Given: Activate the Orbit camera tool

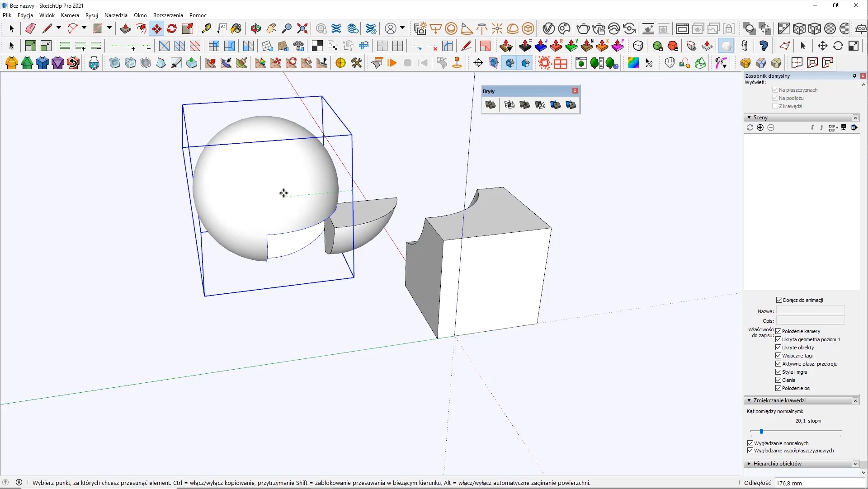Looking at the screenshot, I should 256,28.
